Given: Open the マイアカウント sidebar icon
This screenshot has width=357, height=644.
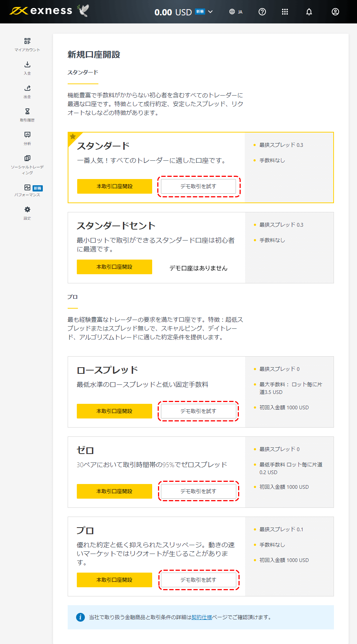Looking at the screenshot, I should coord(27,41).
